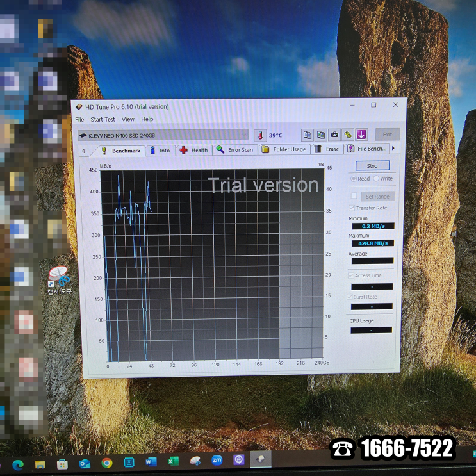
Task: Click the Exit button
Action: pos(388,134)
